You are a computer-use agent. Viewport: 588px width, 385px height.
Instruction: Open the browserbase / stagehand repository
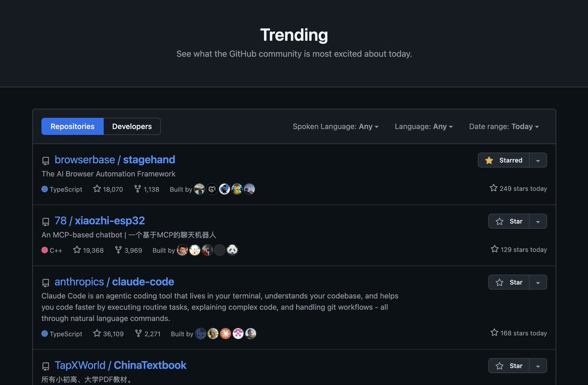point(115,160)
